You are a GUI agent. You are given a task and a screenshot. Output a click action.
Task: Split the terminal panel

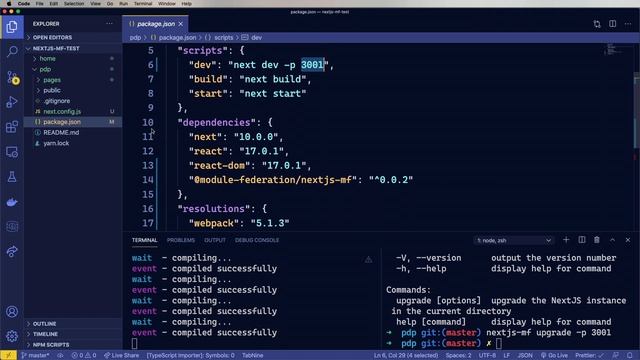[x=582, y=240]
